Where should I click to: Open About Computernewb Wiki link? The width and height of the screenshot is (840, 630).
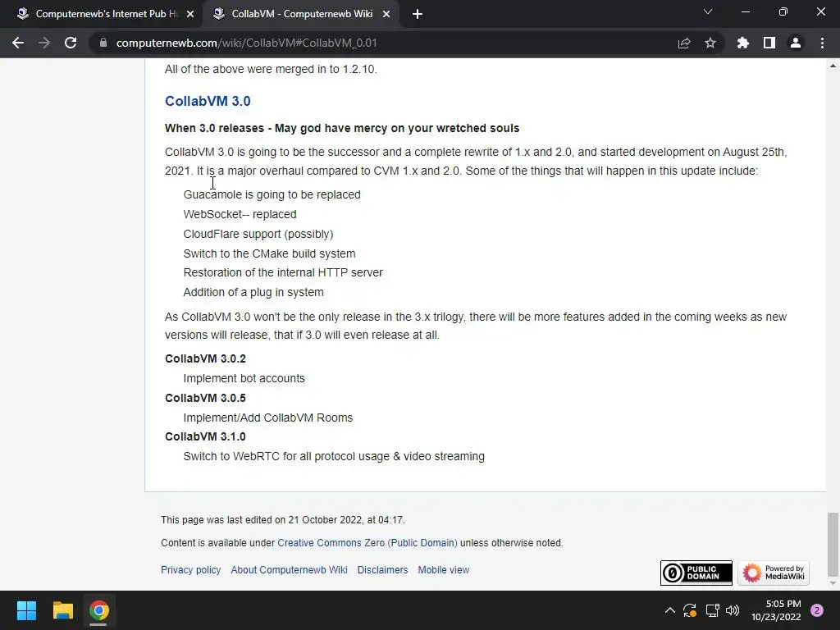(290, 570)
